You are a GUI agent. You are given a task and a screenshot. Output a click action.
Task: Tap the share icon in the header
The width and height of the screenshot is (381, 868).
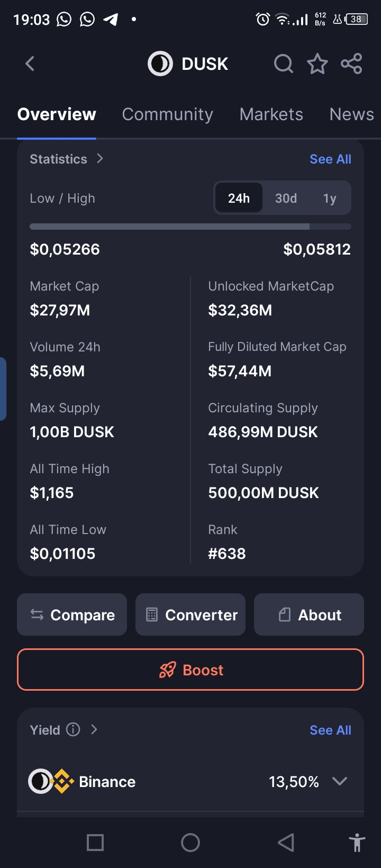[351, 64]
